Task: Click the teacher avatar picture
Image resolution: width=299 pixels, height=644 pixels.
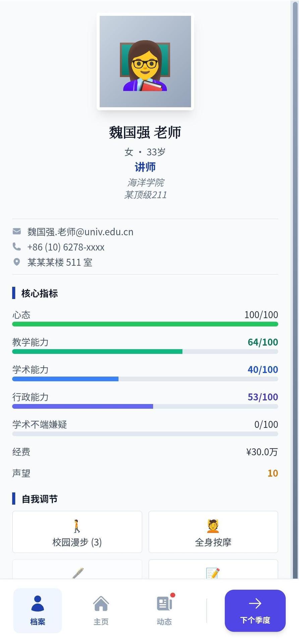Action: click(145, 62)
